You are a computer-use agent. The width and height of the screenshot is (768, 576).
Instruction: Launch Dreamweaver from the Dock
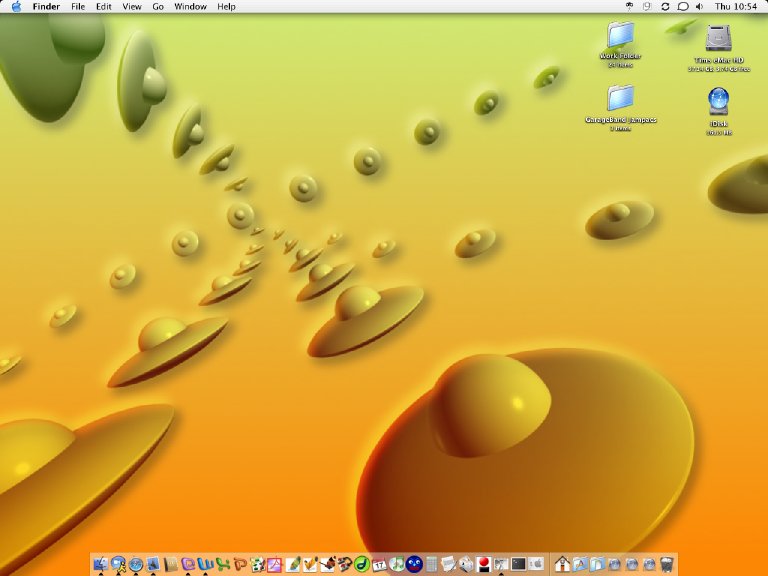coord(360,564)
